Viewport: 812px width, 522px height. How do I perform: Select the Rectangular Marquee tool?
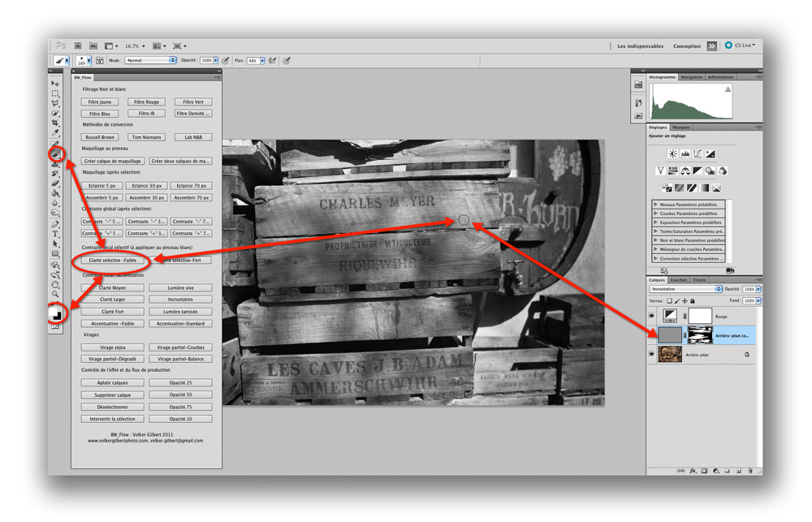[x=55, y=93]
